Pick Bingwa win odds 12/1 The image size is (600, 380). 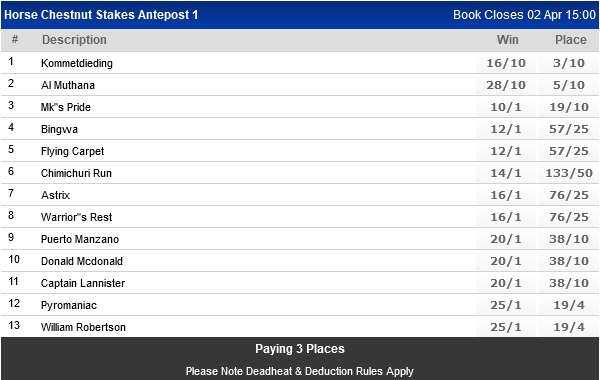tap(506, 129)
